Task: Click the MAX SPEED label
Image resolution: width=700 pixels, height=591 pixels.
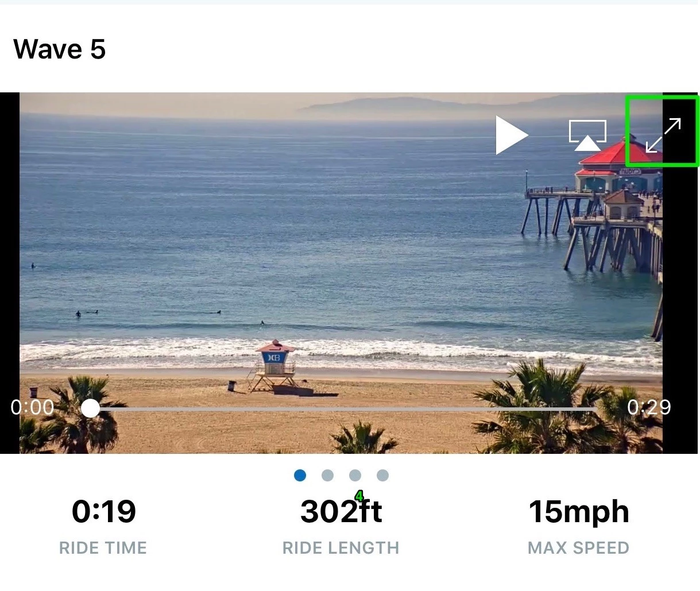Action: 578,548
